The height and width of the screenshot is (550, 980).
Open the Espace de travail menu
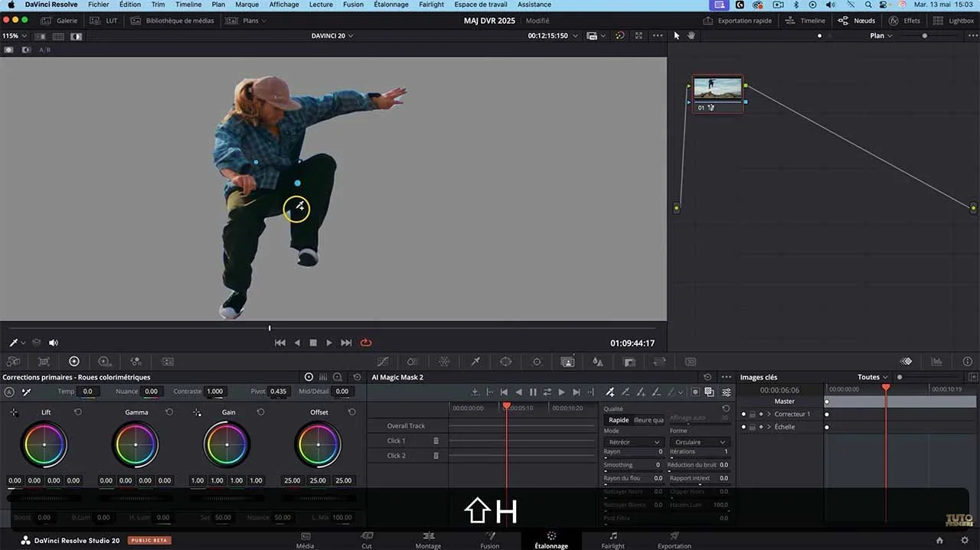coord(481,5)
